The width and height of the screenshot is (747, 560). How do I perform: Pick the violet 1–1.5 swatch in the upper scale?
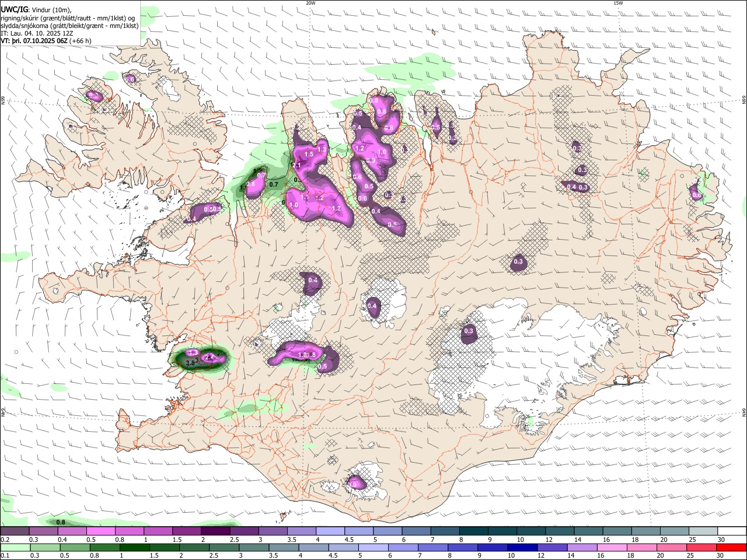(x=158, y=531)
